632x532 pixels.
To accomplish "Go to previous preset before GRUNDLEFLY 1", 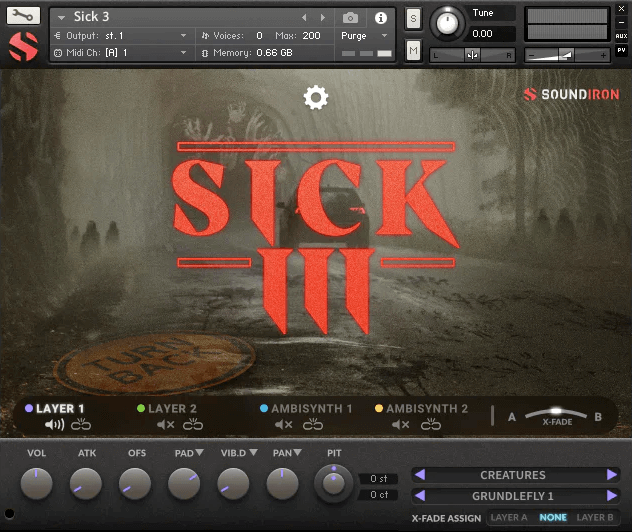I will pos(420,496).
